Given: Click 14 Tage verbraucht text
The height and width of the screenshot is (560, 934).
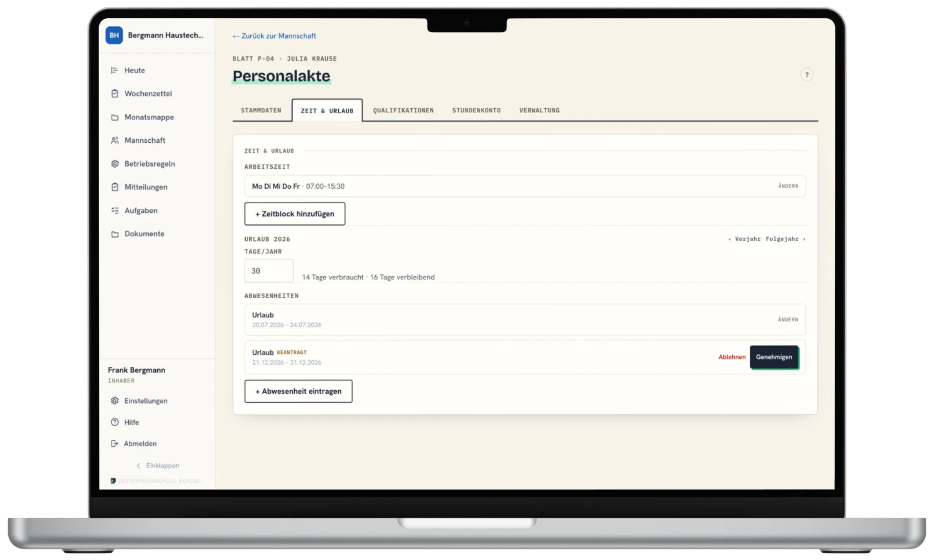Looking at the screenshot, I should pyautogui.click(x=333, y=277).
